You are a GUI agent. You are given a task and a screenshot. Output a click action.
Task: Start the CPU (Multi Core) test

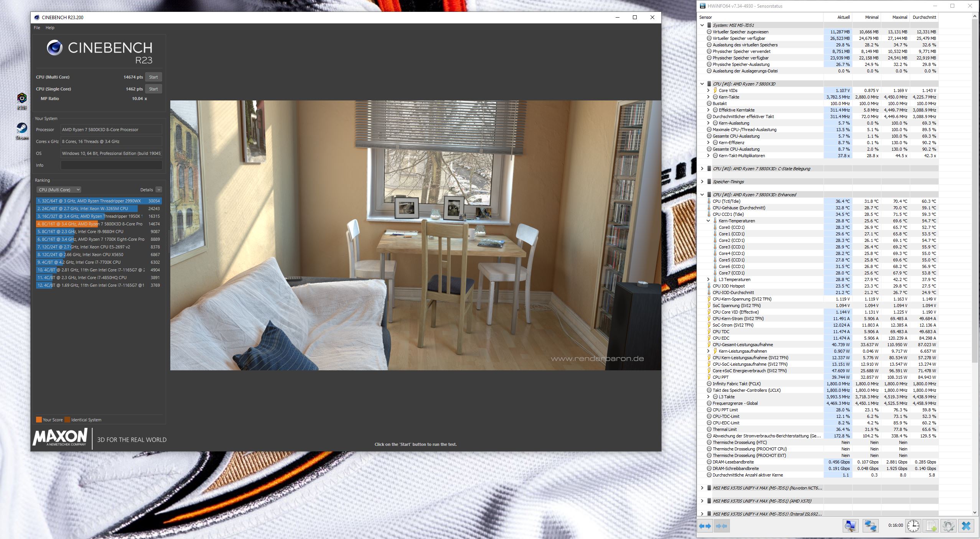pos(153,77)
